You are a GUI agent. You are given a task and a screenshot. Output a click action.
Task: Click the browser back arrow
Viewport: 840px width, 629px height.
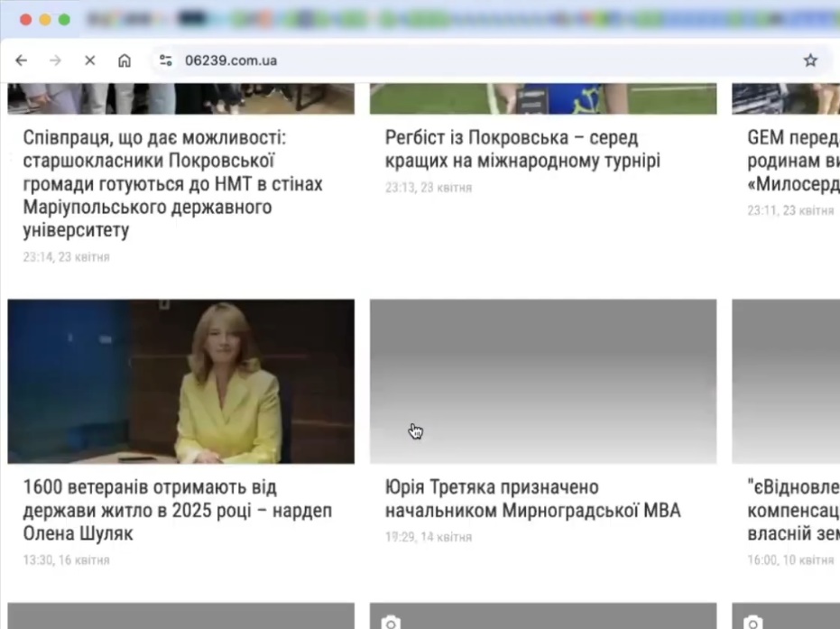pyautogui.click(x=22, y=60)
